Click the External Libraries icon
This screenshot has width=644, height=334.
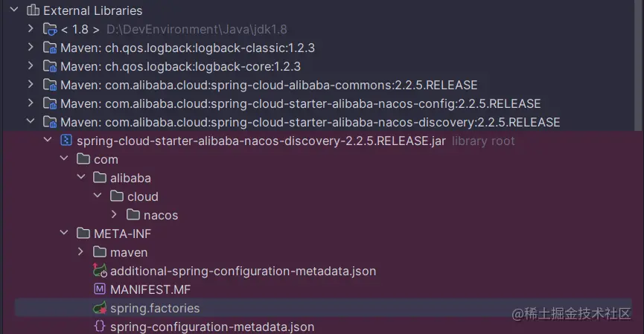coord(33,10)
